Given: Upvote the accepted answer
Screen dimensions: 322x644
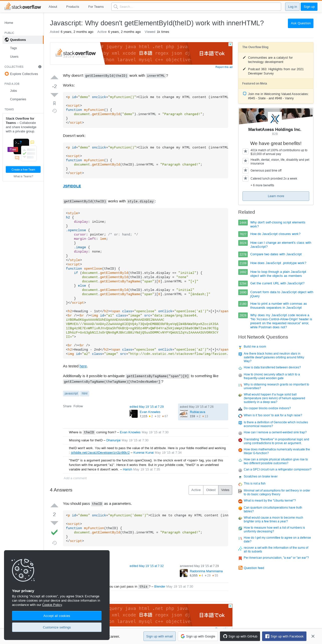Looking at the screenshot, I should pos(54,505).
